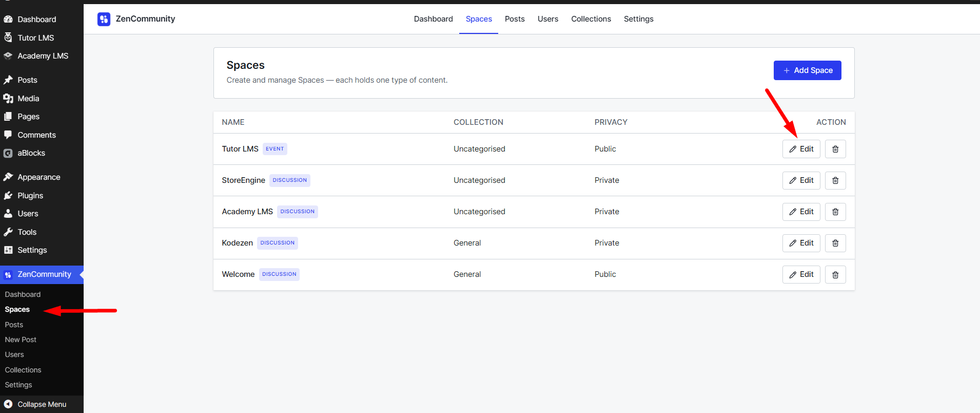This screenshot has height=413, width=980.
Task: Open the Settings tab in top navigation
Action: point(639,19)
